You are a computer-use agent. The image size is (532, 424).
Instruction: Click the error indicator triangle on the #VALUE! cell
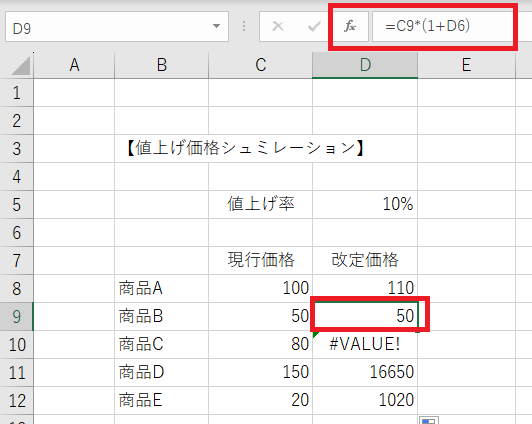pyautogui.click(x=316, y=335)
